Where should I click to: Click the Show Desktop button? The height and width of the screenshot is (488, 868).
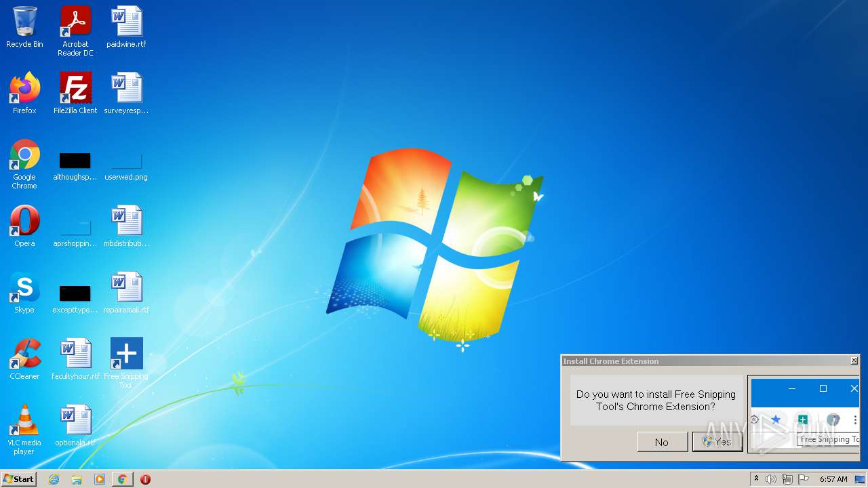tap(861, 479)
